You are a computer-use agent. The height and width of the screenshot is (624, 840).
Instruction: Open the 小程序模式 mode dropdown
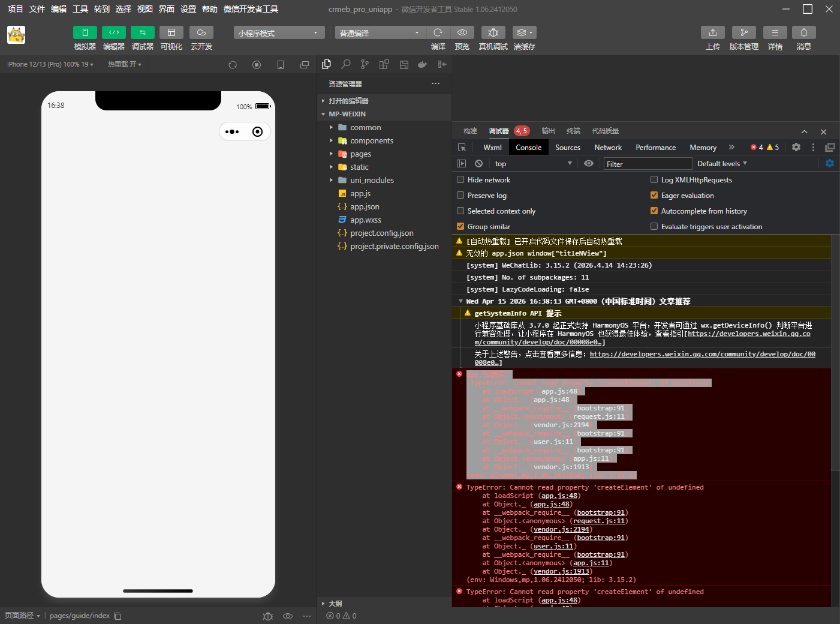point(279,33)
